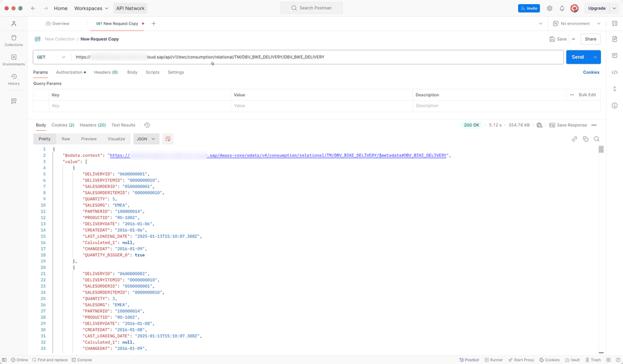Open the user avatar menu

574,8
